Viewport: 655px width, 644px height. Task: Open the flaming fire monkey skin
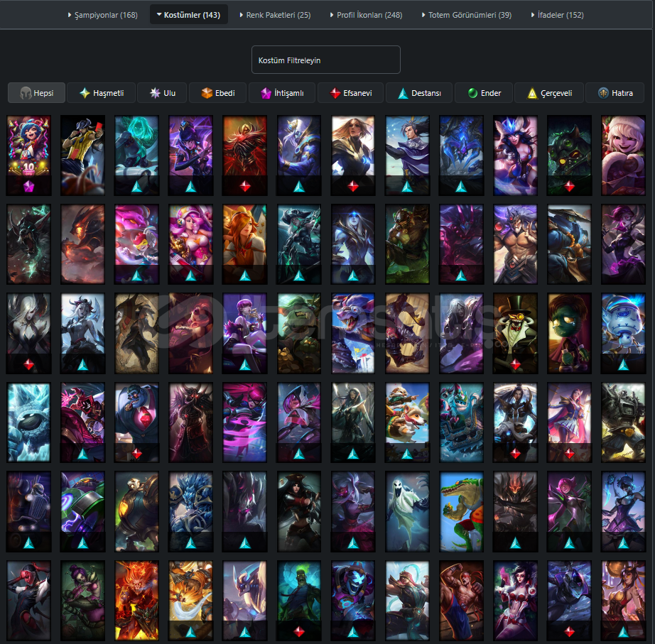coord(137,601)
